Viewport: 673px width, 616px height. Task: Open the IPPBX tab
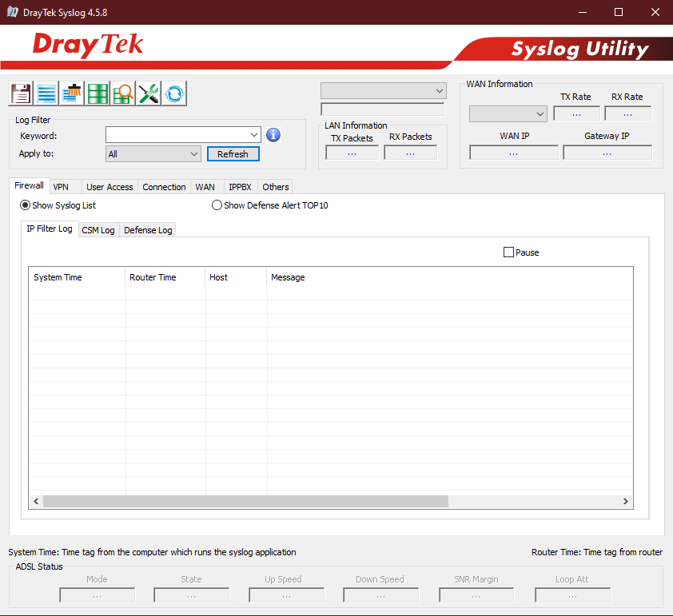coord(241,187)
